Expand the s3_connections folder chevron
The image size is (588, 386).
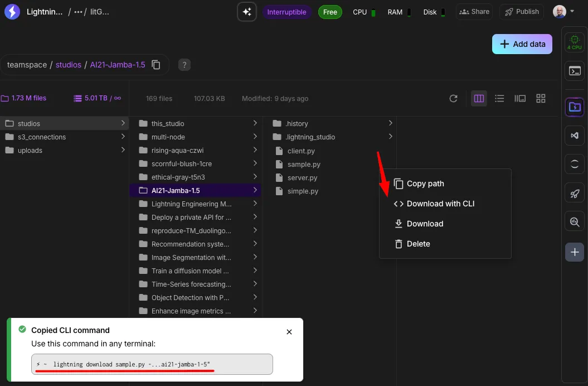tap(123, 137)
